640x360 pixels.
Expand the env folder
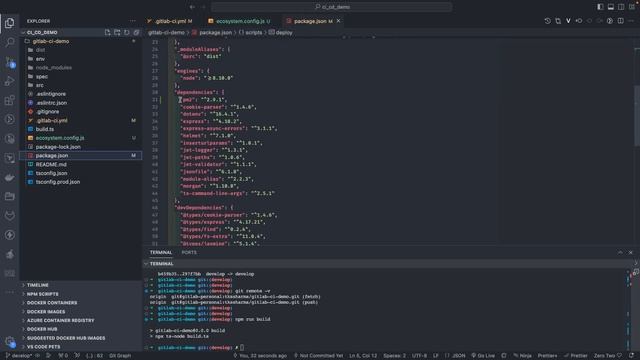coord(81,59)
